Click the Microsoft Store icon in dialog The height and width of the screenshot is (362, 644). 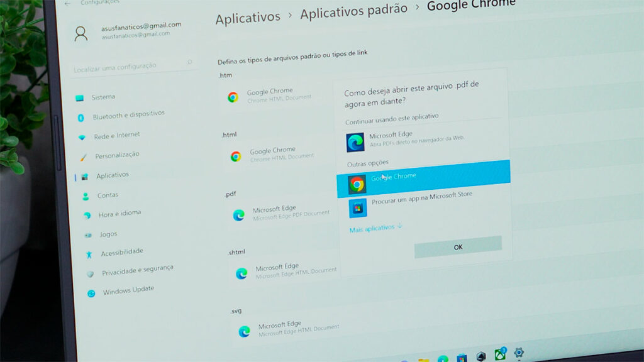[x=358, y=209]
